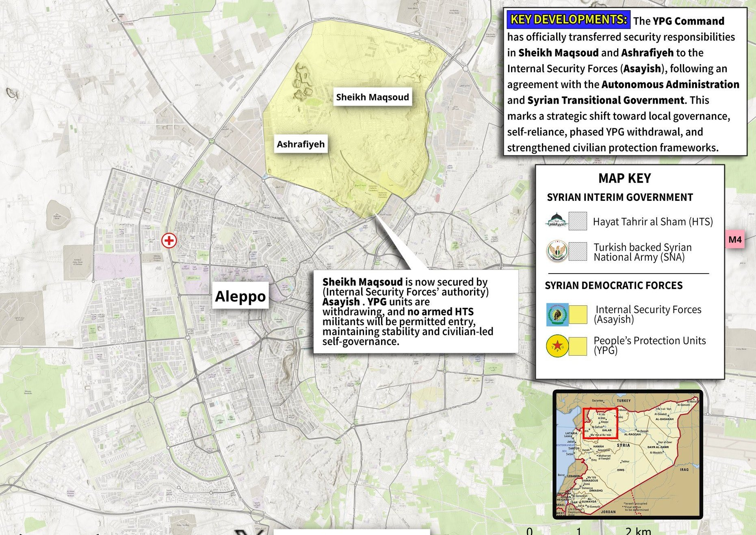Click the Sheikh Maqsoud callout text box
The width and height of the screenshot is (756, 535).
tap(415, 311)
